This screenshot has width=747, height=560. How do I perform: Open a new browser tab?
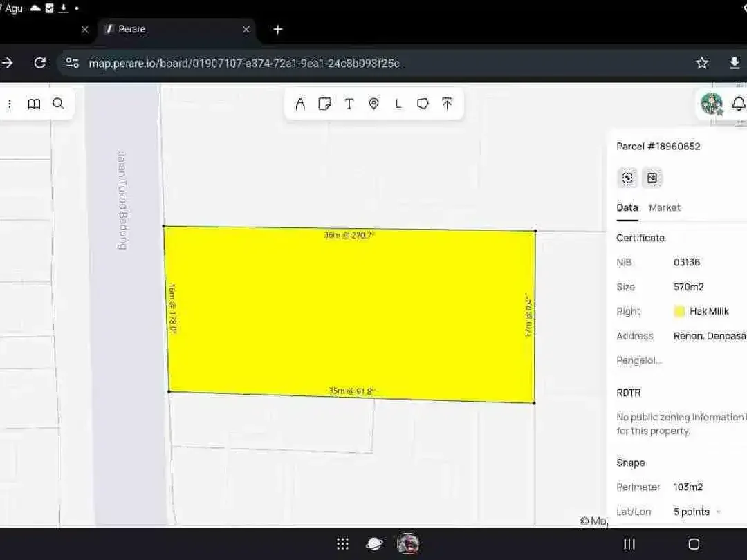[x=278, y=30]
